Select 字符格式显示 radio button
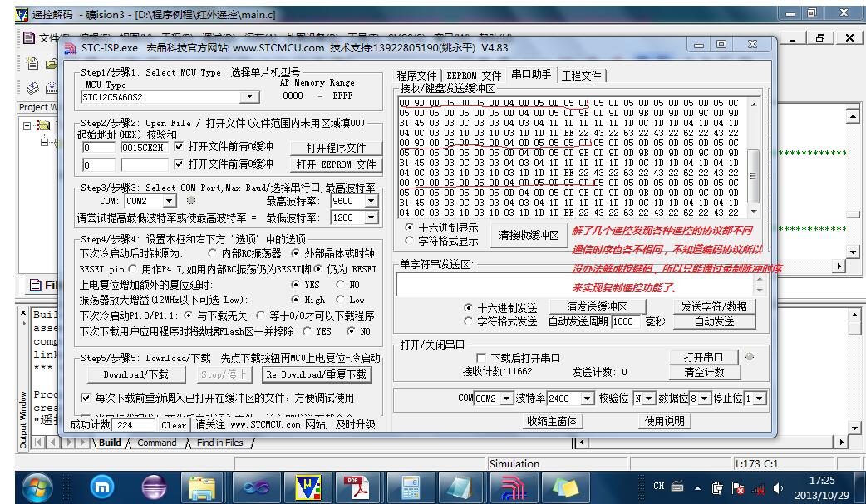866x504 pixels. point(408,242)
